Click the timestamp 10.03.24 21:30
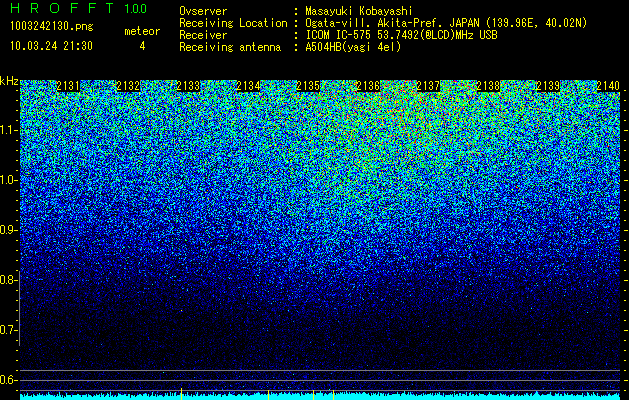 pyautogui.click(x=51, y=46)
